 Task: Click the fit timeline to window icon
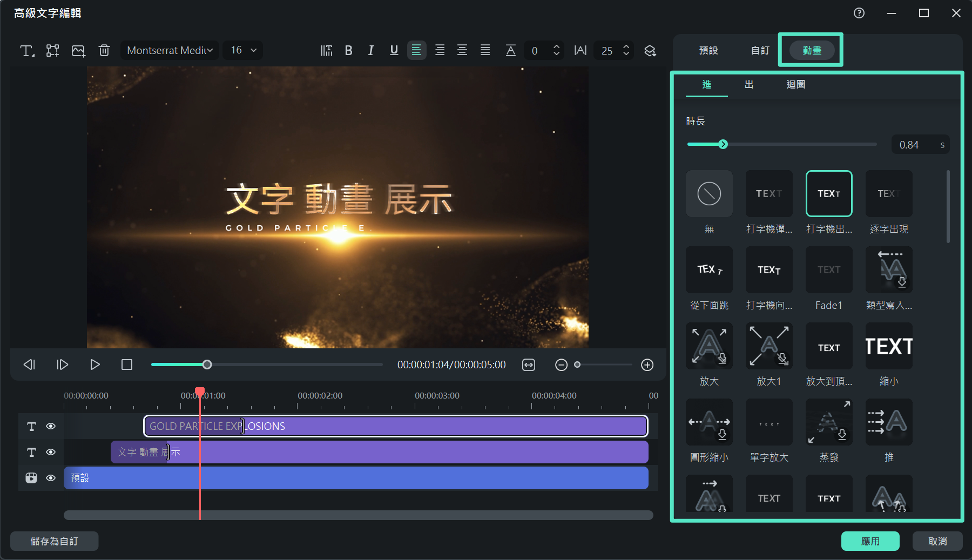[529, 365]
